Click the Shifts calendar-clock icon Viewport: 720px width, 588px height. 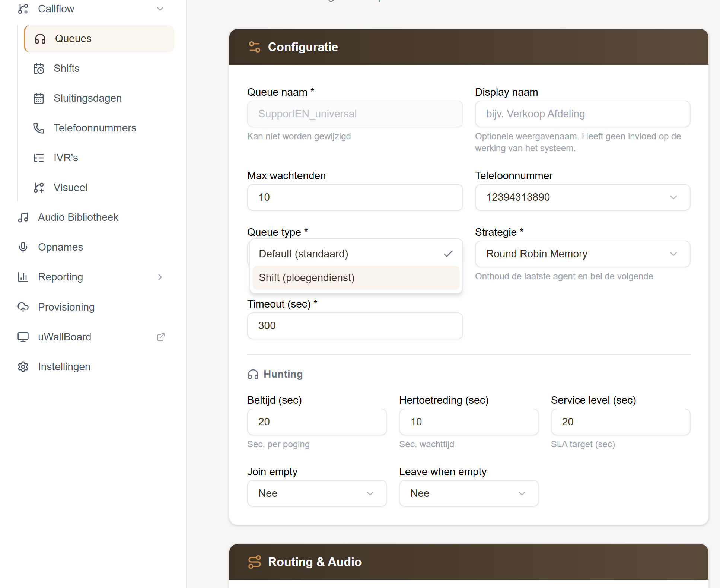tap(39, 69)
